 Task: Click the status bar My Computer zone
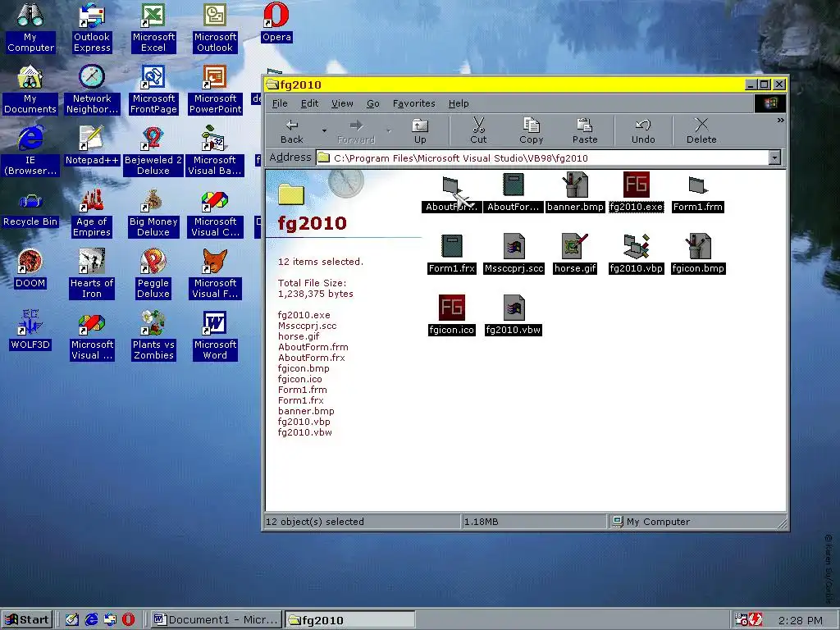[696, 521]
